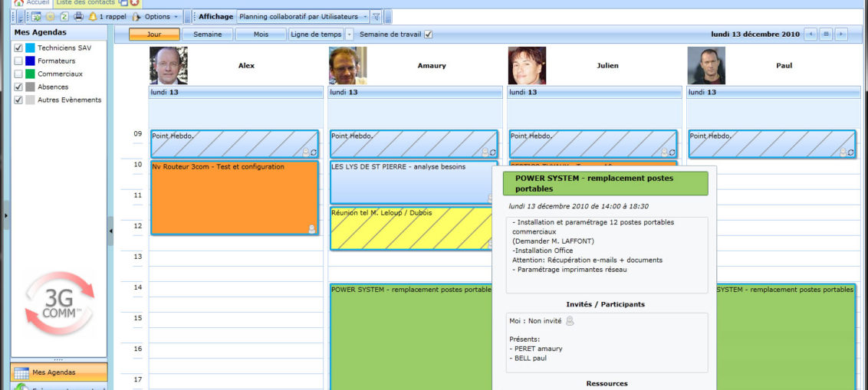This screenshot has width=868, height=390.
Task: Click the lundi 13 décembre 2010 date label
Action: coord(755,34)
